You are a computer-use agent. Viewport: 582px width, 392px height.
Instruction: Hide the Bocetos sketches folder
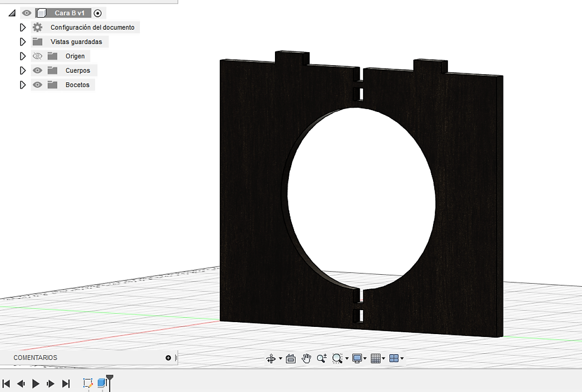(x=37, y=85)
